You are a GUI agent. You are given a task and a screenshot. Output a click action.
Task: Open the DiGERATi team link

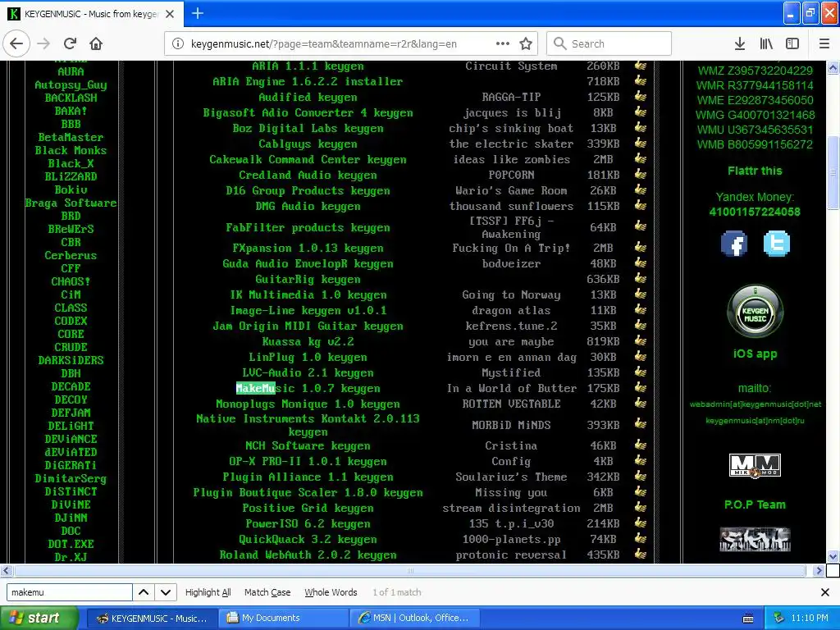(x=71, y=465)
